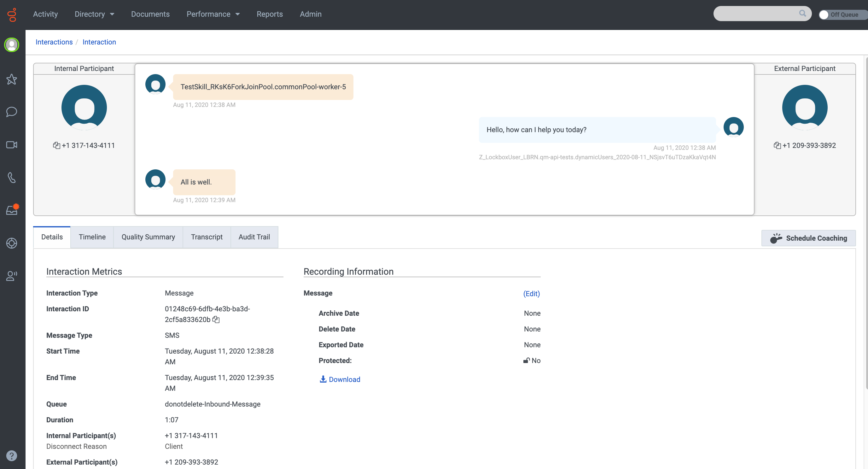Switch to the Timeline tab

(92, 237)
